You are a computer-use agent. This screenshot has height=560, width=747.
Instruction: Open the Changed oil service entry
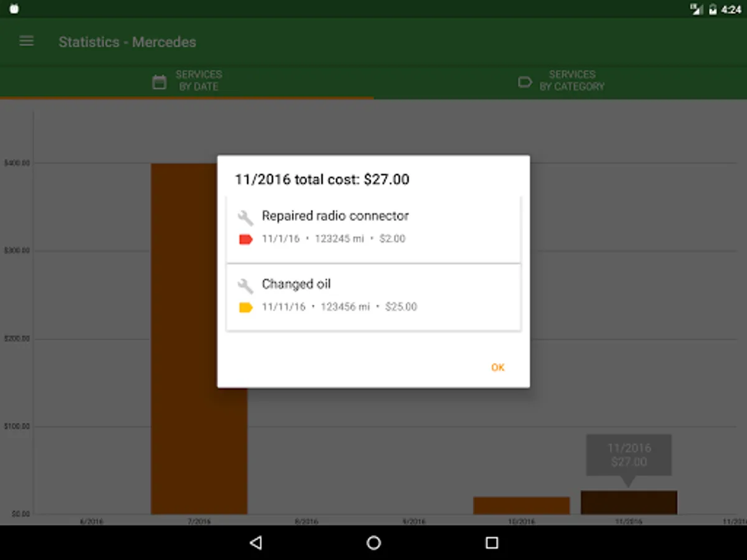click(374, 297)
